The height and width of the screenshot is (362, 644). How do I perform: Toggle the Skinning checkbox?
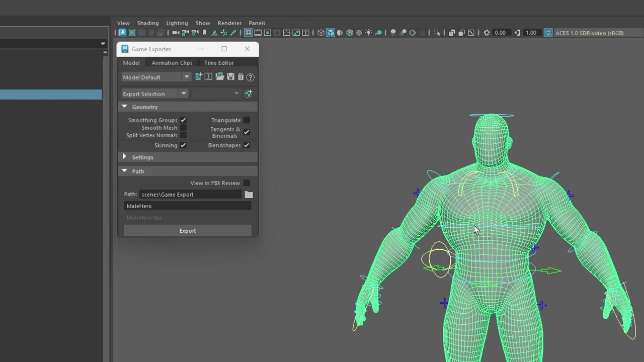click(183, 145)
